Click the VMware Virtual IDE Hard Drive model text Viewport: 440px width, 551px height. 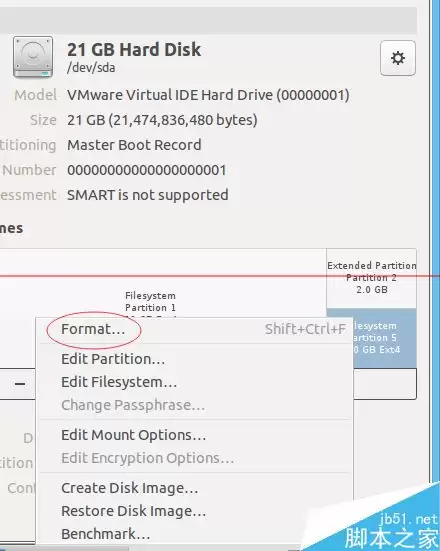pos(208,95)
